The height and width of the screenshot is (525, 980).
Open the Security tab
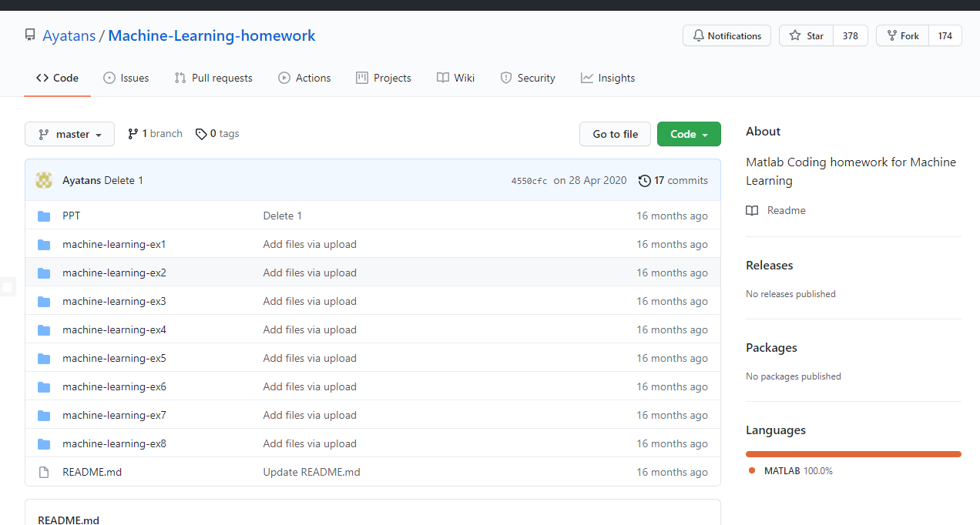tap(528, 78)
